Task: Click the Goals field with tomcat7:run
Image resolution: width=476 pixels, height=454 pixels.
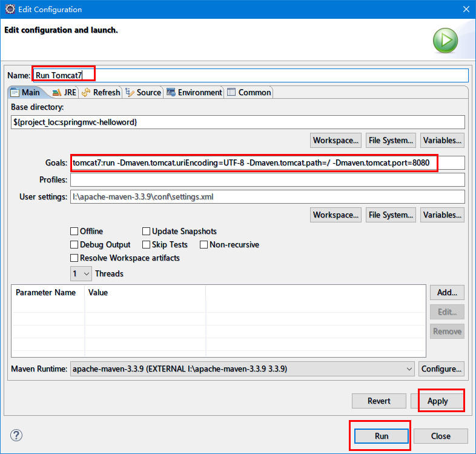Action: 268,163
